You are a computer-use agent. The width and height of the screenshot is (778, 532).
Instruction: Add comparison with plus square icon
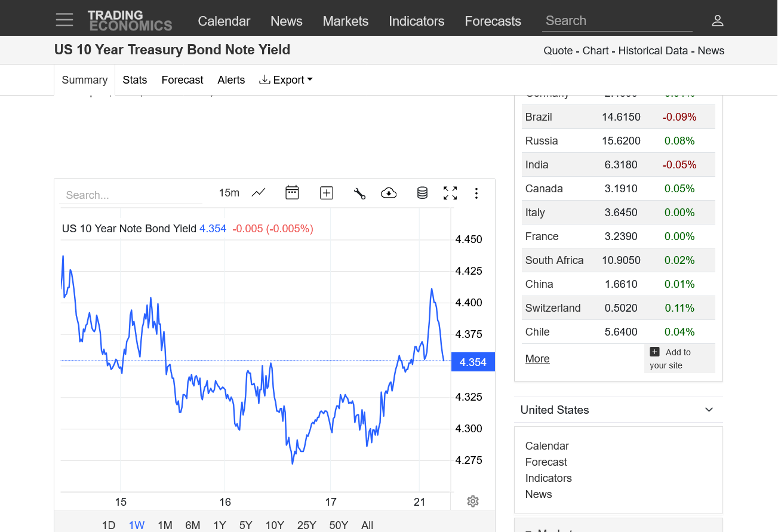[327, 193]
